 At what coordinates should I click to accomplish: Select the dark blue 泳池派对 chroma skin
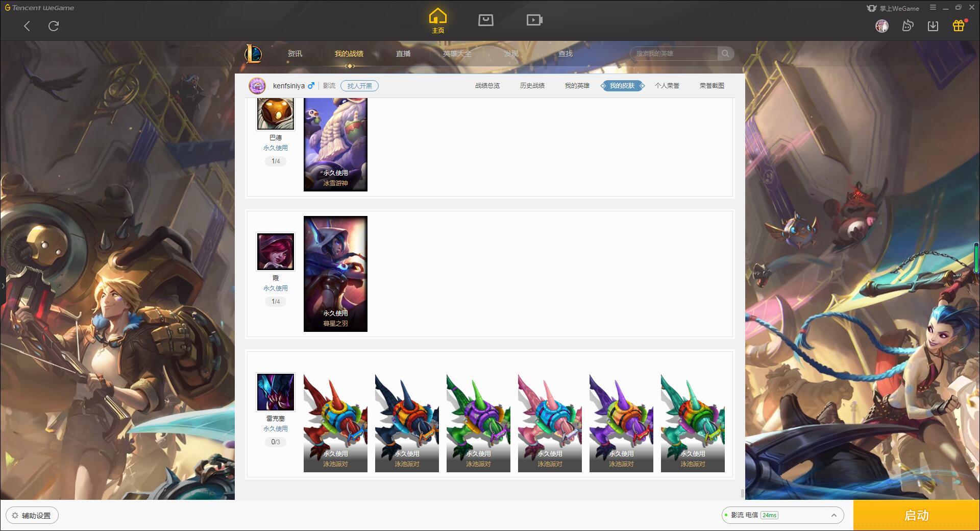coord(407,423)
